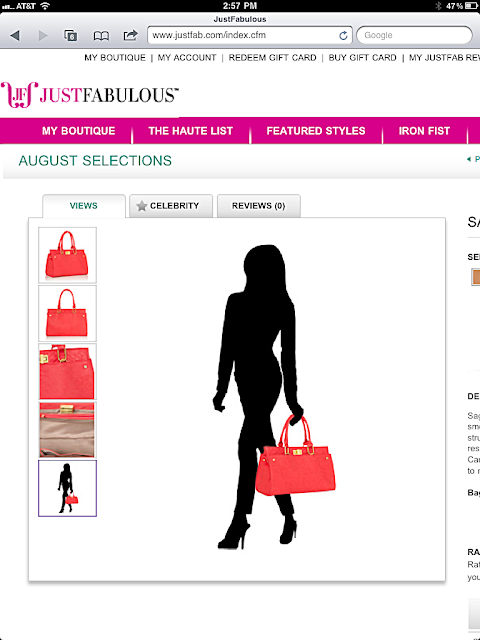
Task: Tap the Google search field
Action: click(414, 35)
